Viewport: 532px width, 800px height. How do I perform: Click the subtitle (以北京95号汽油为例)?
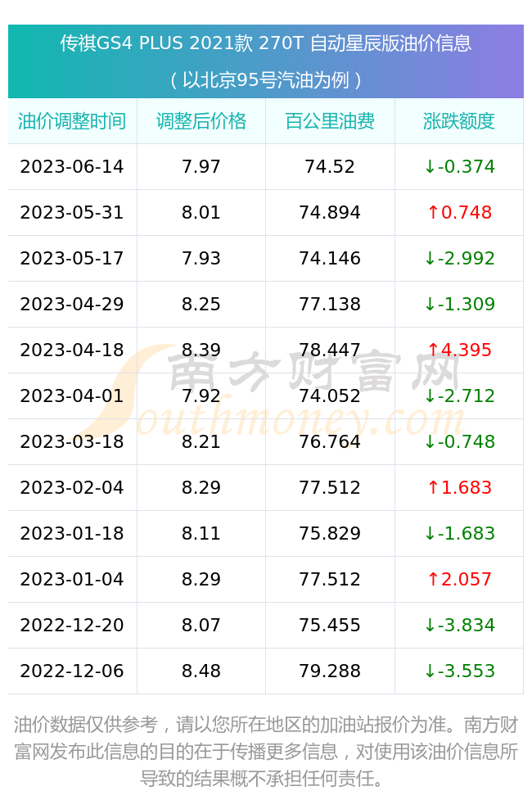(x=266, y=80)
